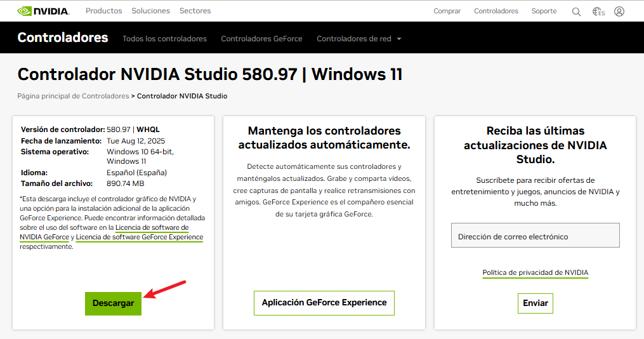Open Controladores in top navigation
The image size is (644, 339).
[496, 11]
